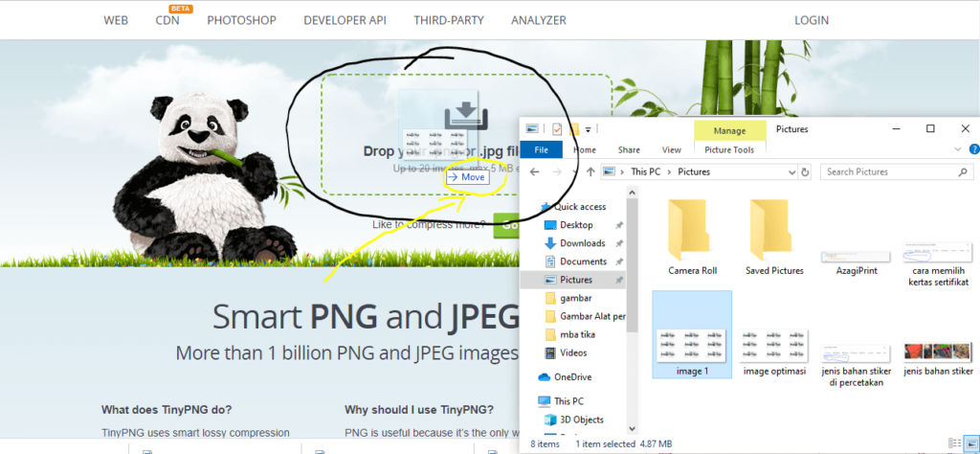Image resolution: width=980 pixels, height=454 pixels.
Task: Open Gambar Alat per folder in sidebar
Action: click(x=592, y=316)
